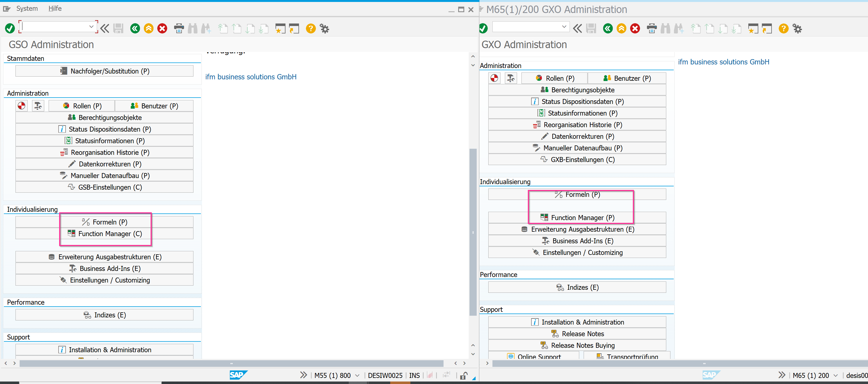Click the printer icon in left toolbar
Screen dimensions: 868x384
179,28
